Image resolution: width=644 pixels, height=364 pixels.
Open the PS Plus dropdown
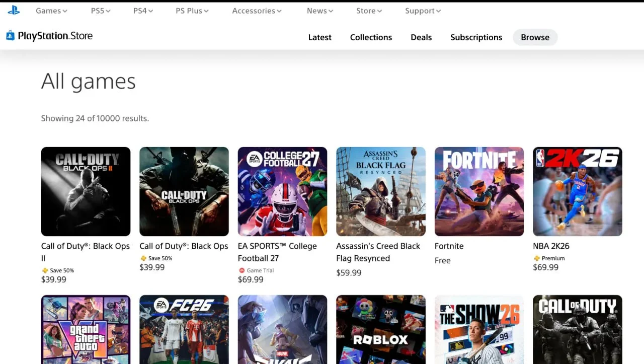point(193,11)
